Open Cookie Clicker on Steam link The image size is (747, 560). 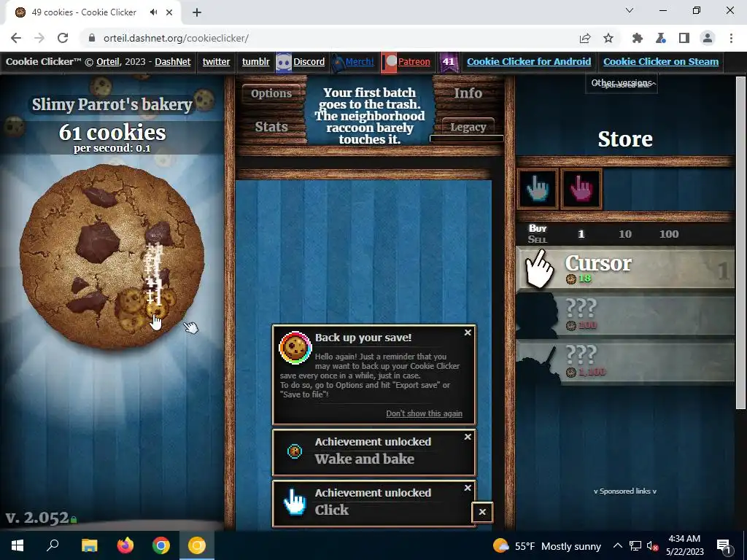coord(661,61)
